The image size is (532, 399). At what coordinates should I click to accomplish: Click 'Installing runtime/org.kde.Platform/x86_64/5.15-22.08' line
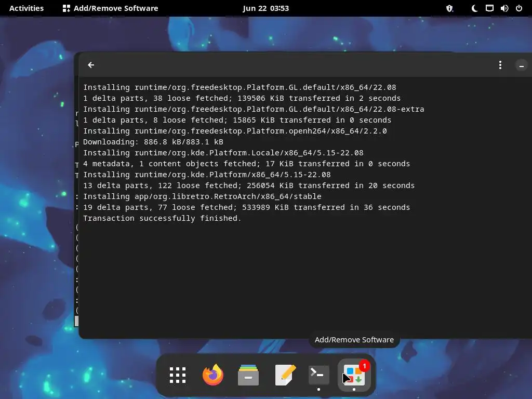click(207, 175)
